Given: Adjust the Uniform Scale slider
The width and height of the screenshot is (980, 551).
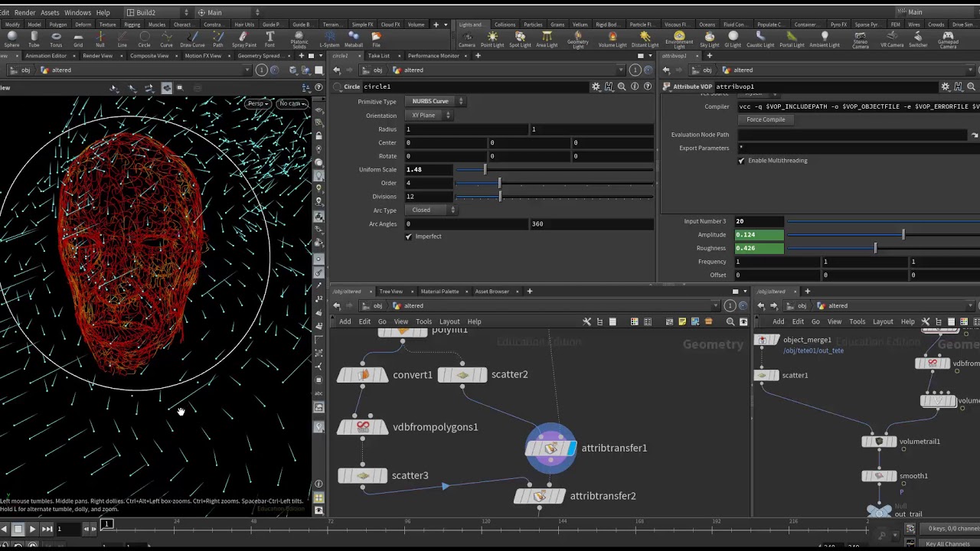Looking at the screenshot, I should point(555,169).
